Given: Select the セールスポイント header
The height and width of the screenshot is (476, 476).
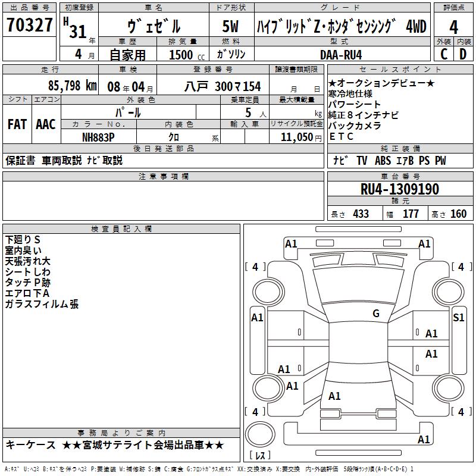Looking at the screenshot, I should [x=400, y=69].
